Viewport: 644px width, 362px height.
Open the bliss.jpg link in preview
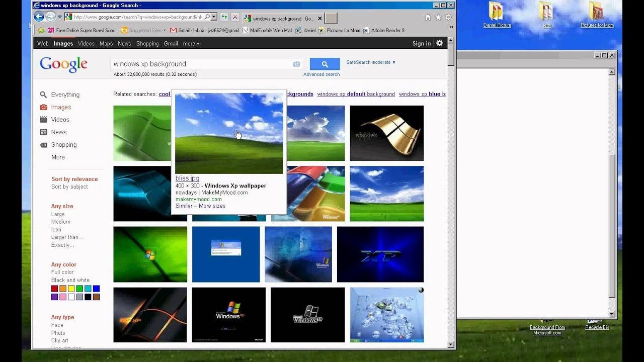coord(187,178)
